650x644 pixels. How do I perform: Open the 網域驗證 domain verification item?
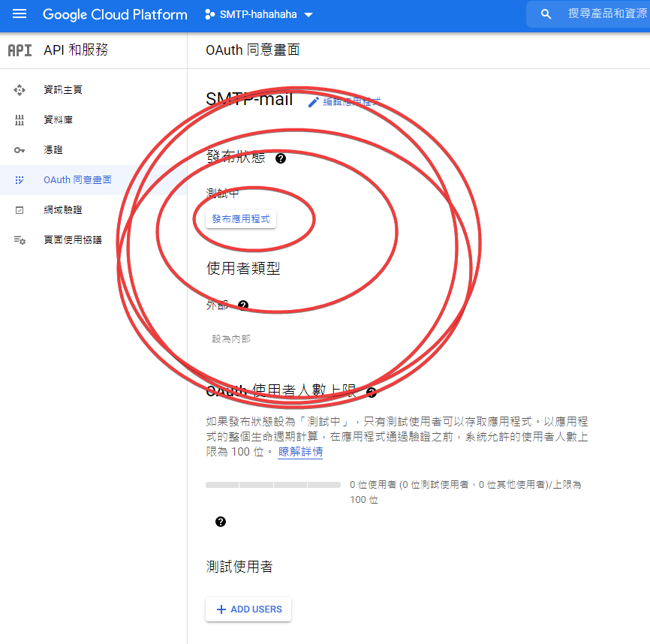pyautogui.click(x=93, y=210)
